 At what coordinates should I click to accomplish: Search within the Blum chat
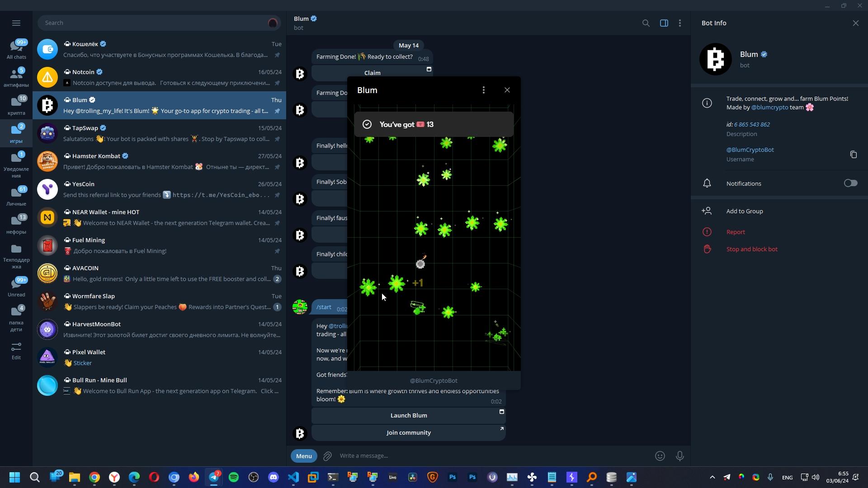click(x=646, y=23)
